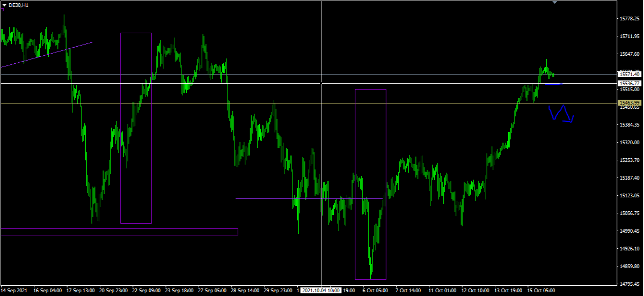Click price scale value 15647.60
Viewport: 644px width, 296px height.
(630, 54)
